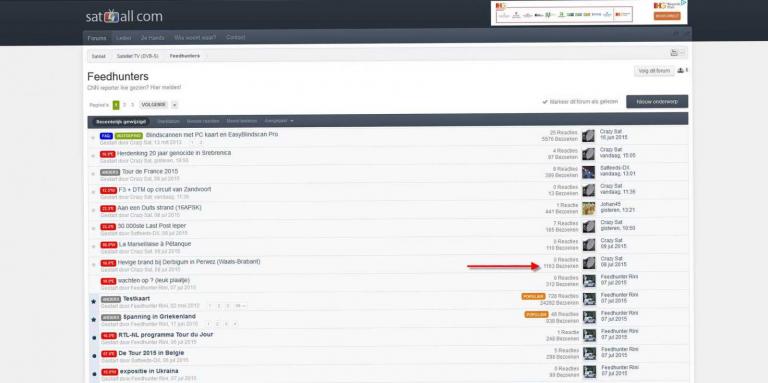Open the Tour de France 2015 topic

[x=150, y=171]
